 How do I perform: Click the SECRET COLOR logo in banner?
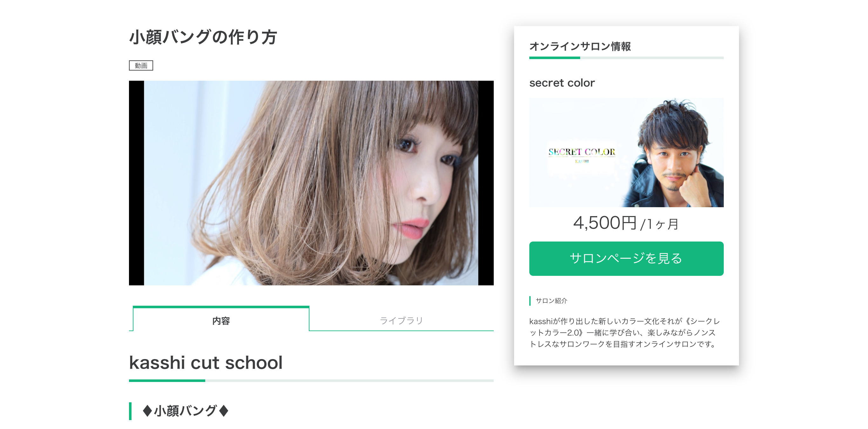coord(582,152)
